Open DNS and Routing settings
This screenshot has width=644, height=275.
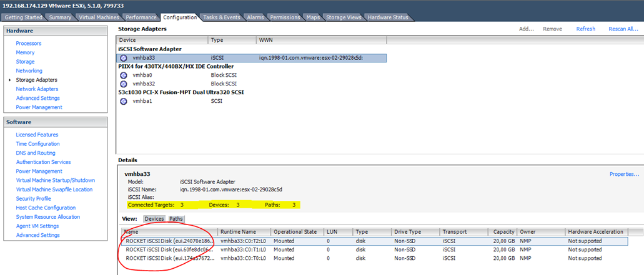coord(36,153)
